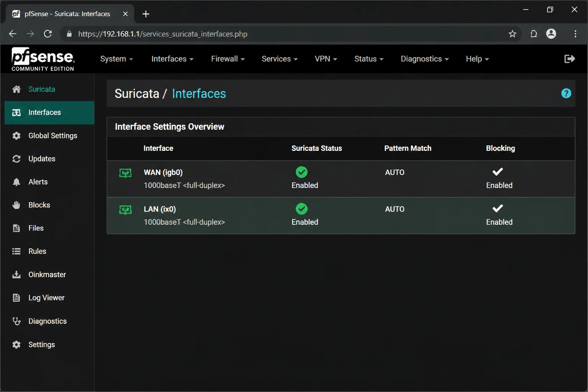Click the Files document icon
588x392 pixels.
click(16, 228)
